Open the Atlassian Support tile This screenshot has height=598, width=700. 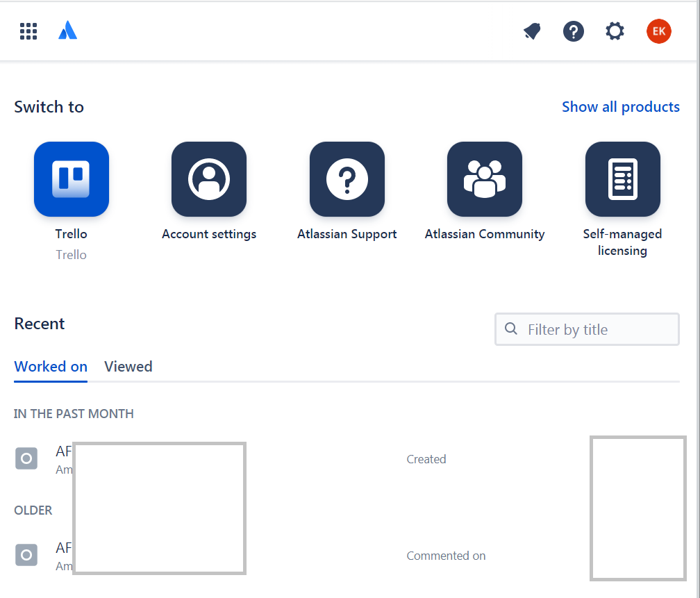(x=347, y=179)
